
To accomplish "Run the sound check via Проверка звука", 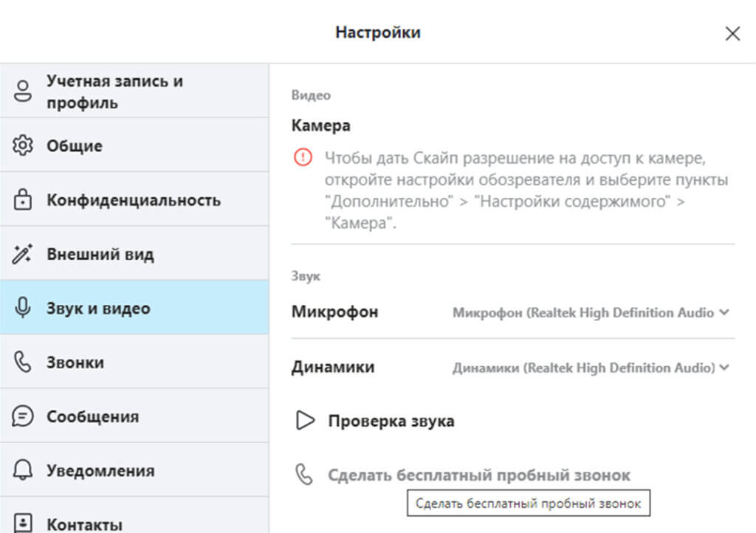I will (391, 421).
